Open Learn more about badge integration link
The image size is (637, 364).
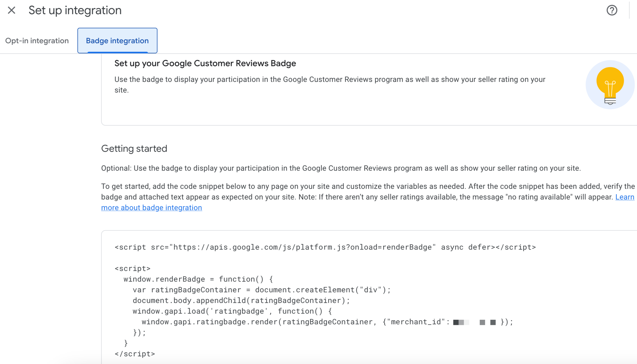(152, 208)
